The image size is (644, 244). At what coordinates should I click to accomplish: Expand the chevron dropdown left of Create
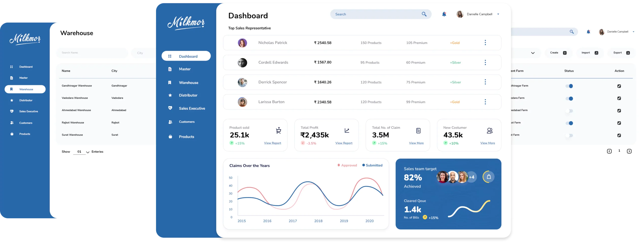pyautogui.click(x=533, y=53)
